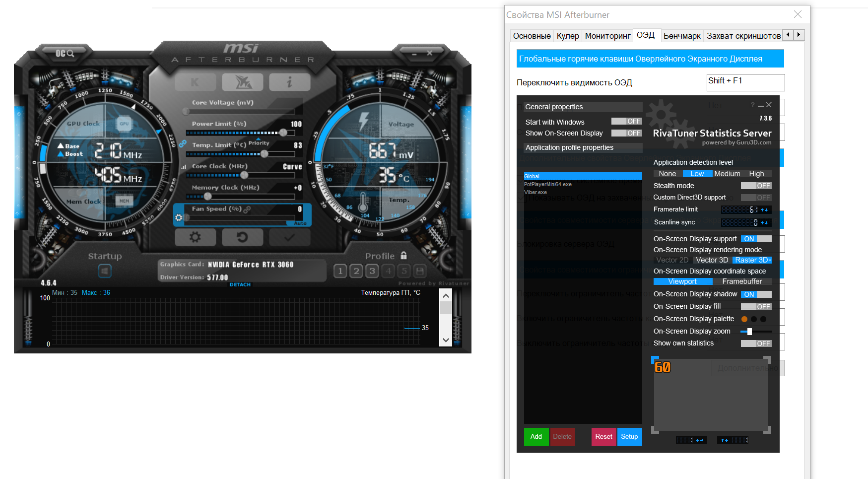Click the save profile floppy icon

420,271
